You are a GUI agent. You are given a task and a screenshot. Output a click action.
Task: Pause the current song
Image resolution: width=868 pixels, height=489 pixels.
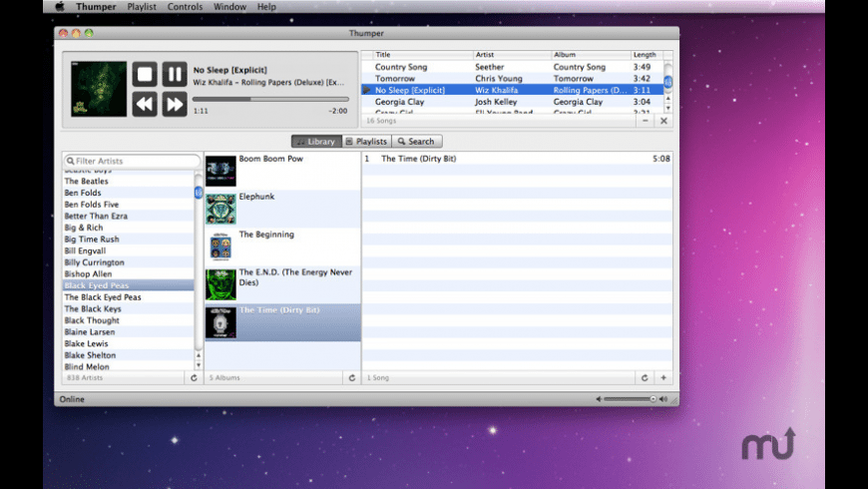point(175,74)
